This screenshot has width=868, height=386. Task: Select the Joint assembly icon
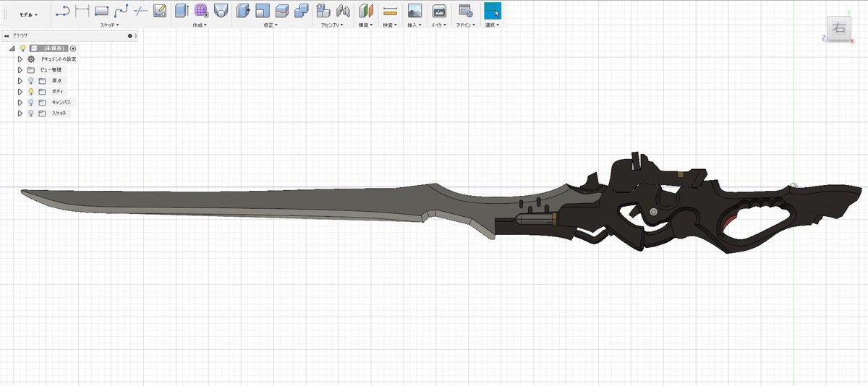(x=343, y=10)
